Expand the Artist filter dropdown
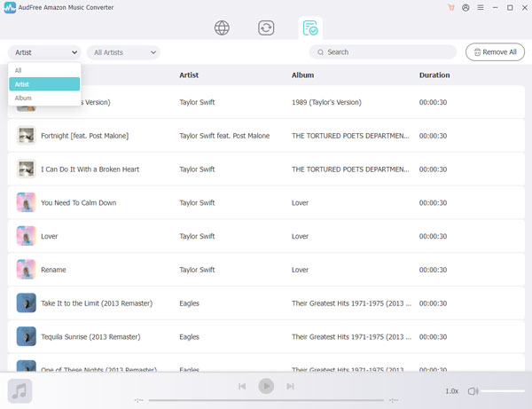This screenshot has height=409, width=532. (x=44, y=52)
